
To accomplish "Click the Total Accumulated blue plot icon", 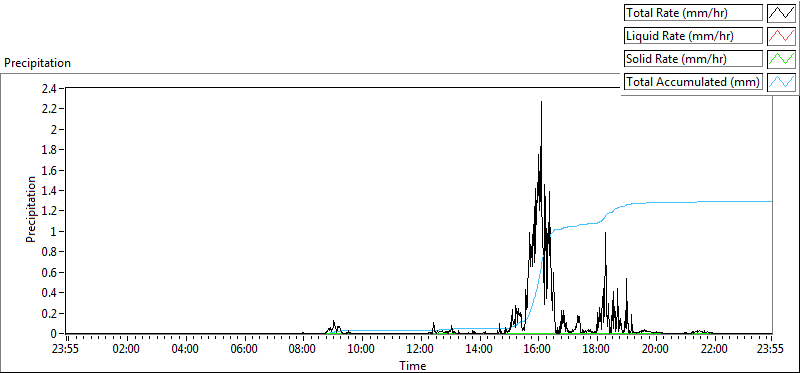I will click(x=781, y=82).
